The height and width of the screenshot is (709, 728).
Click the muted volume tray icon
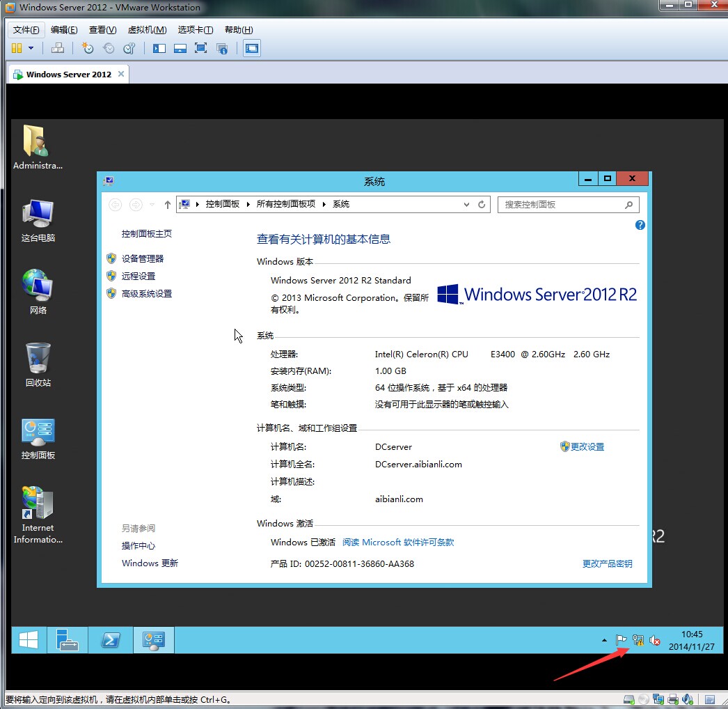[655, 640]
